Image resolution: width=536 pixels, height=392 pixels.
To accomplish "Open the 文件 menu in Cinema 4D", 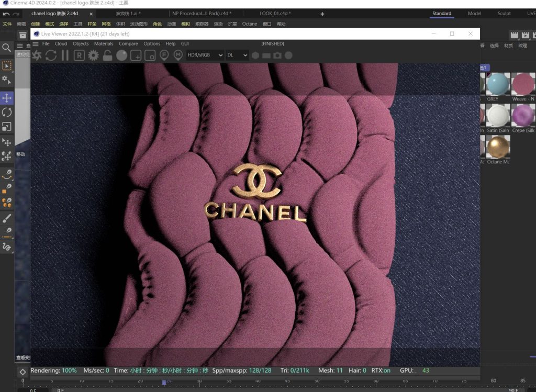I will [7, 24].
